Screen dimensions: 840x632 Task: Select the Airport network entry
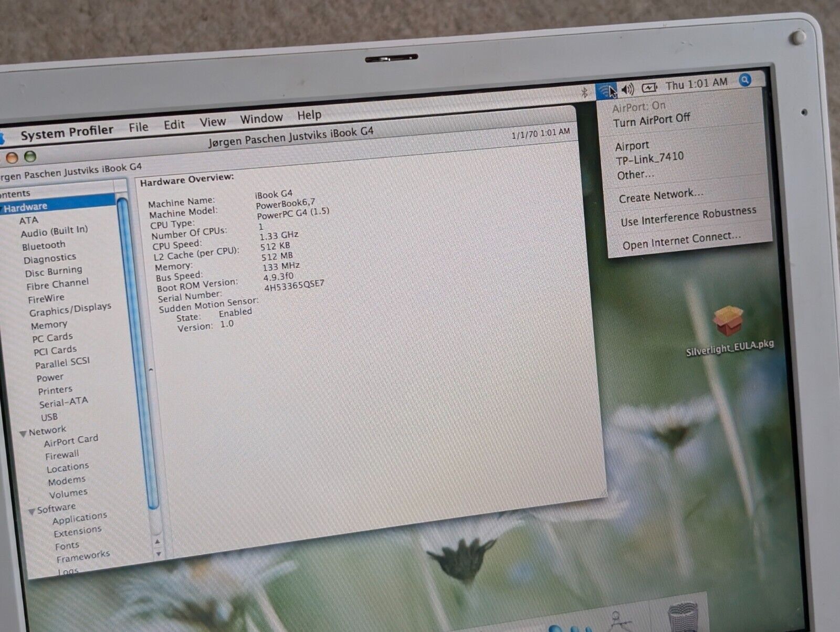click(632, 146)
